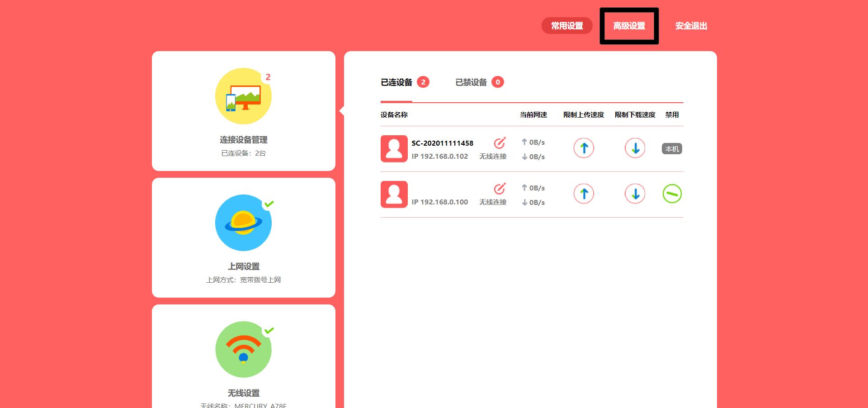
Task: Click the 本机 local device badge
Action: coord(672,149)
